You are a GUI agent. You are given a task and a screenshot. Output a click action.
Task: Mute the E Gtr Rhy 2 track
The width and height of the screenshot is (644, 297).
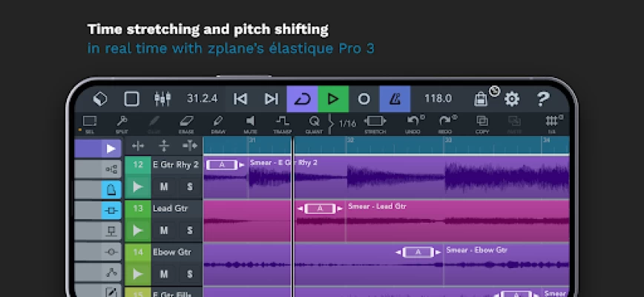click(x=163, y=187)
